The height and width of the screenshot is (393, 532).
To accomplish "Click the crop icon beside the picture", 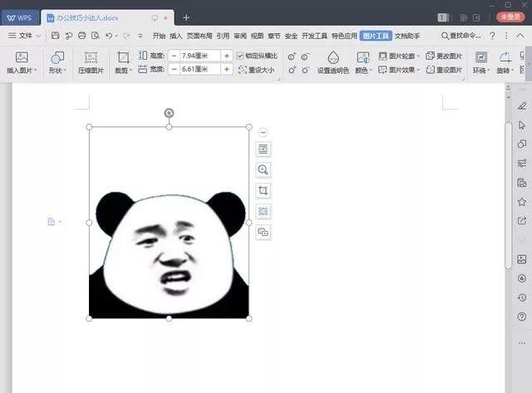I will click(x=264, y=190).
